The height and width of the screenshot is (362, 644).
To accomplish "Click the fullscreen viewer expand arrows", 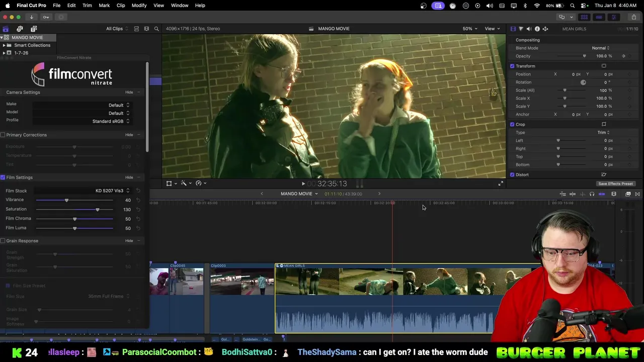I will 501,184.
